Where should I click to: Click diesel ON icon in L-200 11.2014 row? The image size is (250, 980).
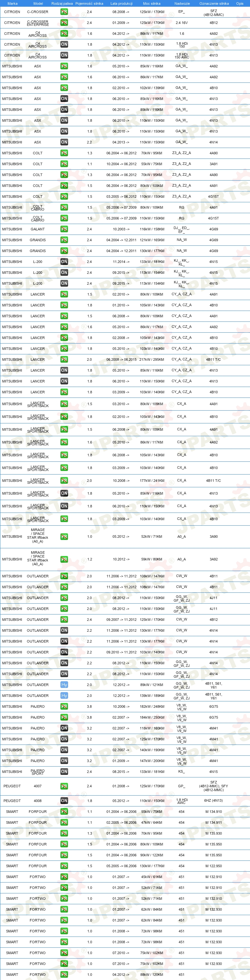coord(64,262)
